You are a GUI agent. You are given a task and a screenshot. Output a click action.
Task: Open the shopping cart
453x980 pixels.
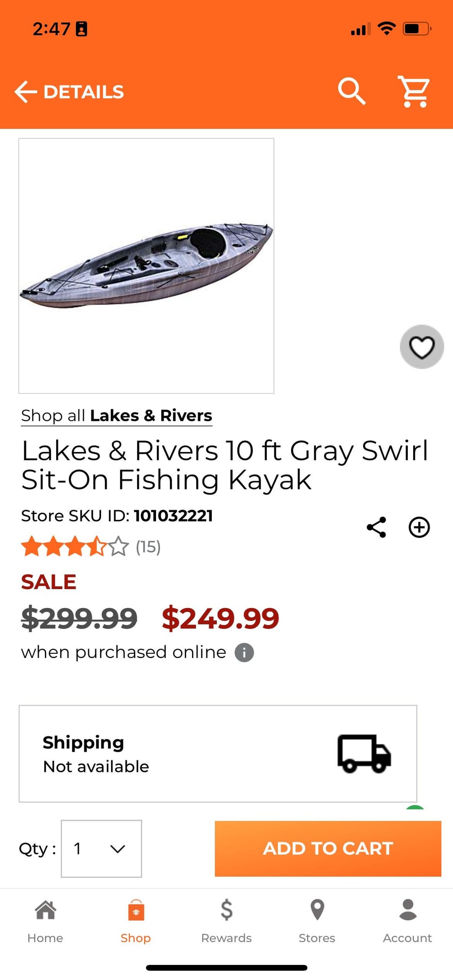(414, 91)
